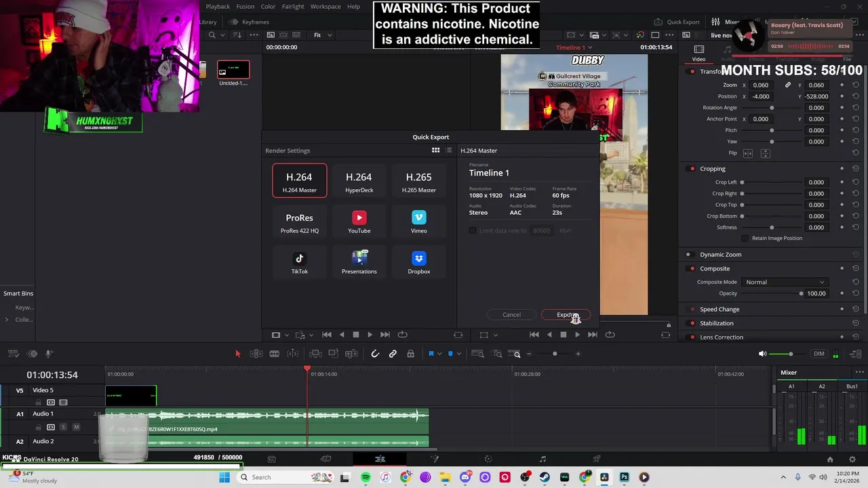The height and width of the screenshot is (488, 868).
Task: Switch render presets to list view
Action: [x=448, y=150]
